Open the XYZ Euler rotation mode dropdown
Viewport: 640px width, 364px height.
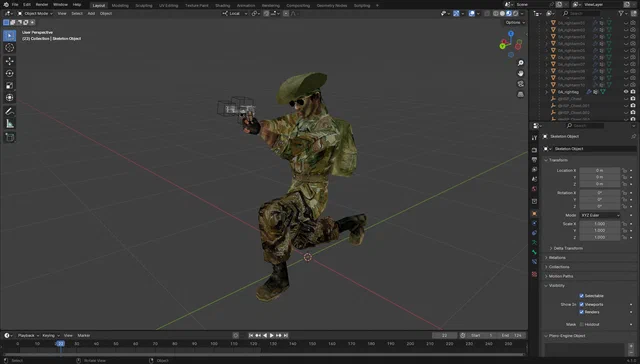[x=600, y=215]
